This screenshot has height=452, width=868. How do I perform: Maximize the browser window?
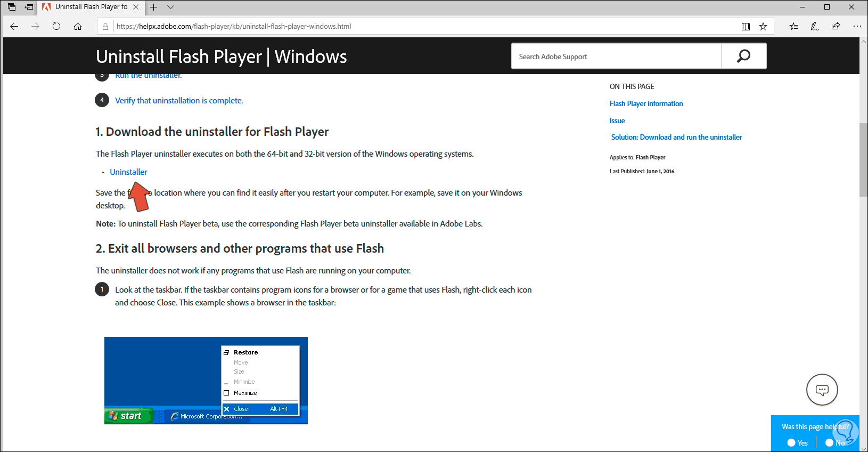(827, 7)
